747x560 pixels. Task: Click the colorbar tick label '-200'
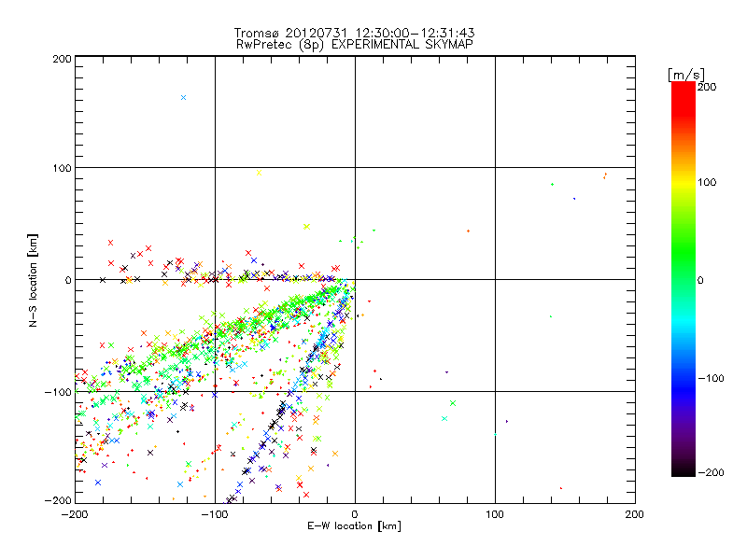coord(711,473)
